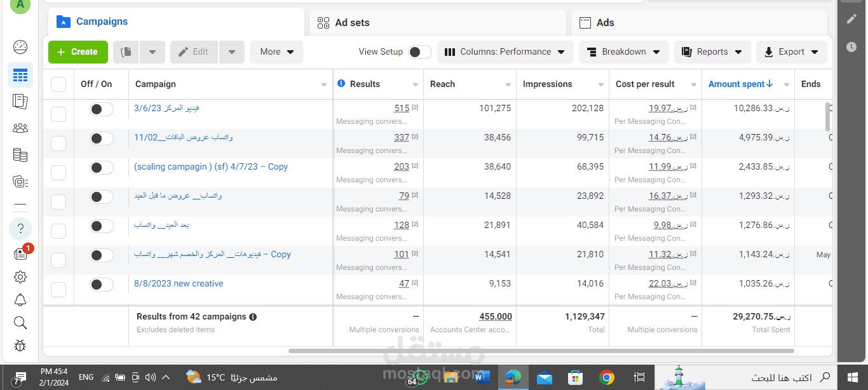Screen dimensions: 868x390
Task: Open the Ads reporting pages icon in sidebar
Action: (20, 101)
